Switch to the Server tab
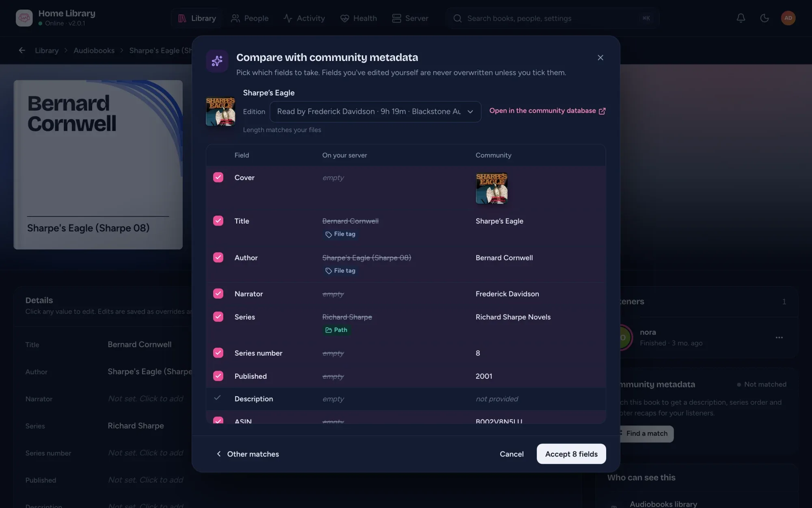The image size is (812, 508). click(410, 18)
